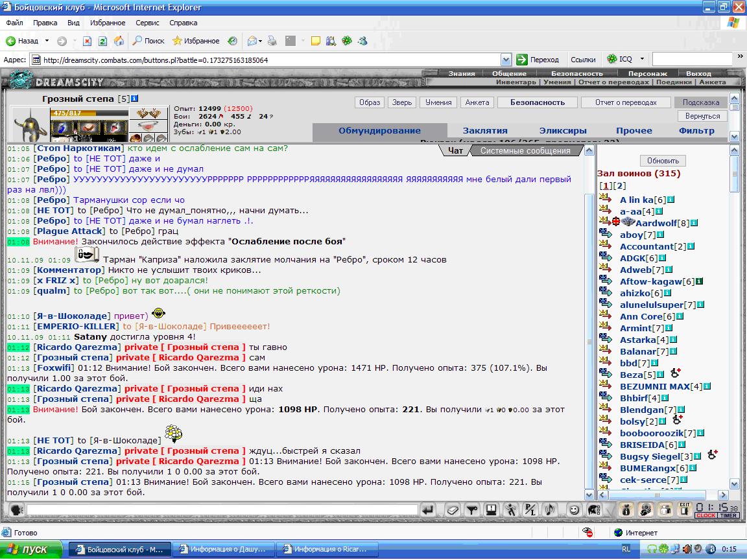Viewport: 747px width, 560px height.
Task: Click the Обновить button above the warriors list
Action: coord(663,161)
